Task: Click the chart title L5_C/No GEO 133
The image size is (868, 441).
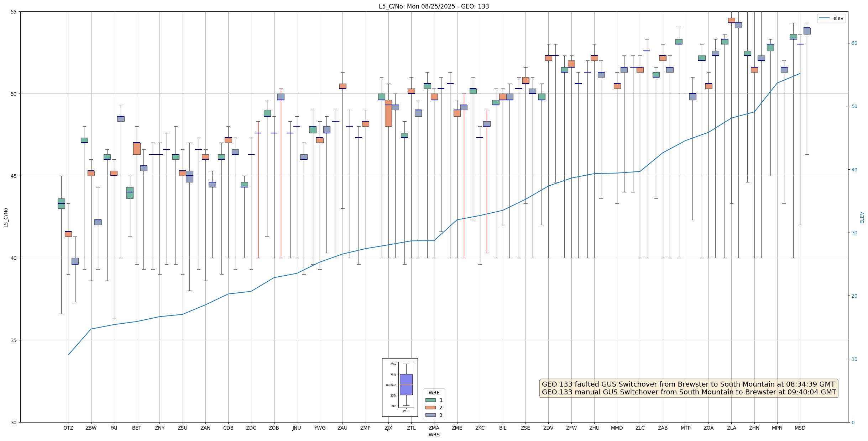Action: coord(434,6)
